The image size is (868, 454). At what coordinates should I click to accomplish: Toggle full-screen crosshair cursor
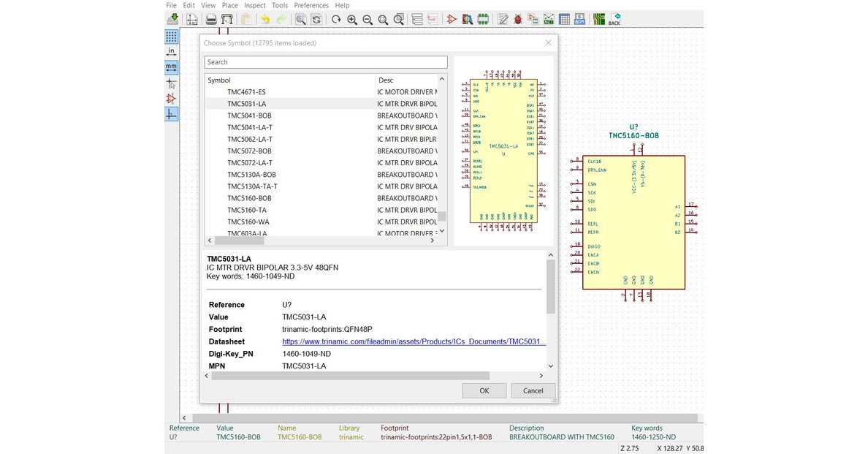(170, 113)
